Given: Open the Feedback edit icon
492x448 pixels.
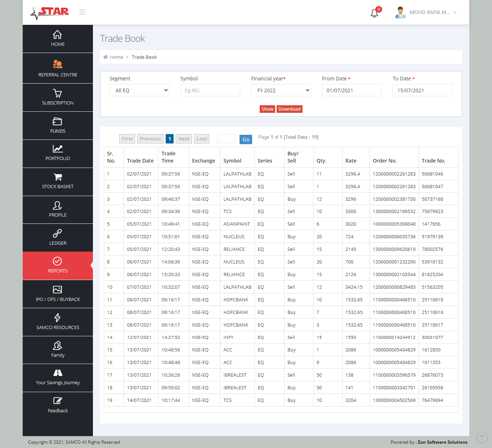Looking at the screenshot, I should (x=58, y=400).
